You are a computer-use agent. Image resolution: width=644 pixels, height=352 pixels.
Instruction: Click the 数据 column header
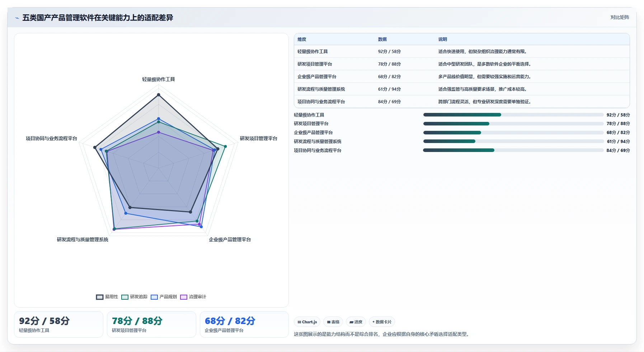382,39
